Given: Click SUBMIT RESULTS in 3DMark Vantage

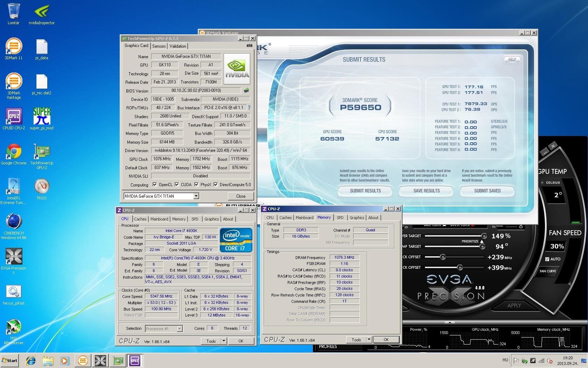Looking at the screenshot, I should point(365,191).
